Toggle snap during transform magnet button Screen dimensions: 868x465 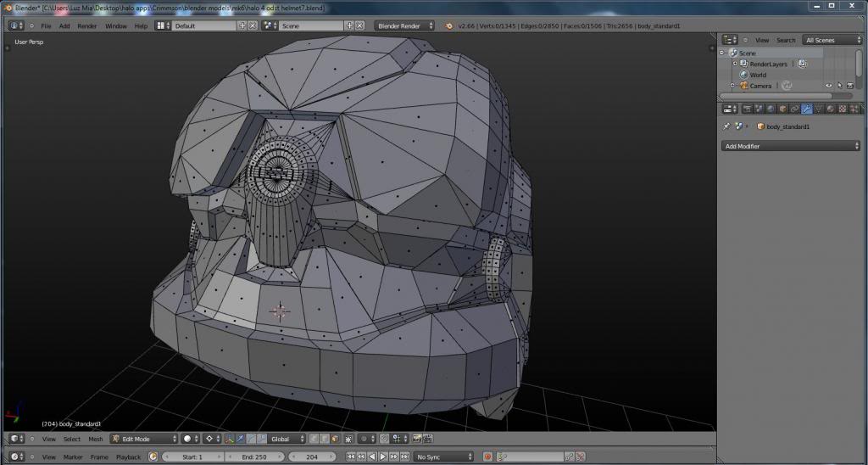[x=384, y=439]
